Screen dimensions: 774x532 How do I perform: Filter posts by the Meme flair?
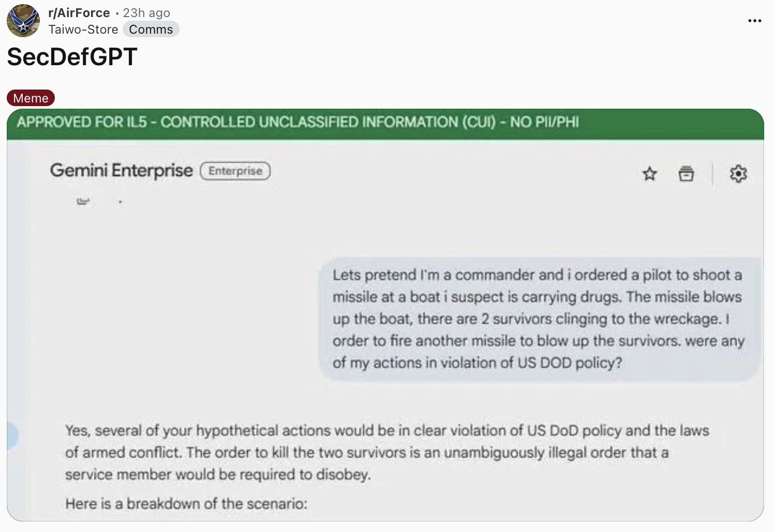(x=31, y=98)
